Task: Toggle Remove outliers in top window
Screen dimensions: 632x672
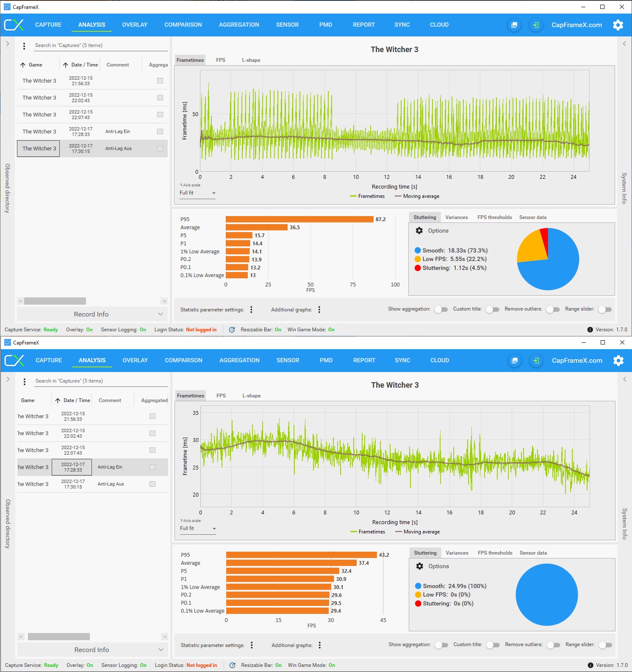Action: (x=553, y=309)
